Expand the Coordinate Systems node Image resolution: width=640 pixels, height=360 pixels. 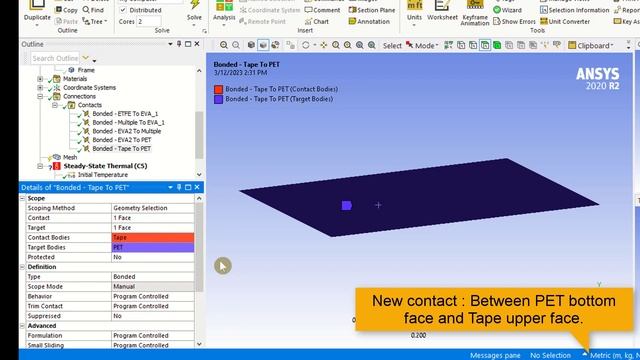pyautogui.click(x=40, y=87)
